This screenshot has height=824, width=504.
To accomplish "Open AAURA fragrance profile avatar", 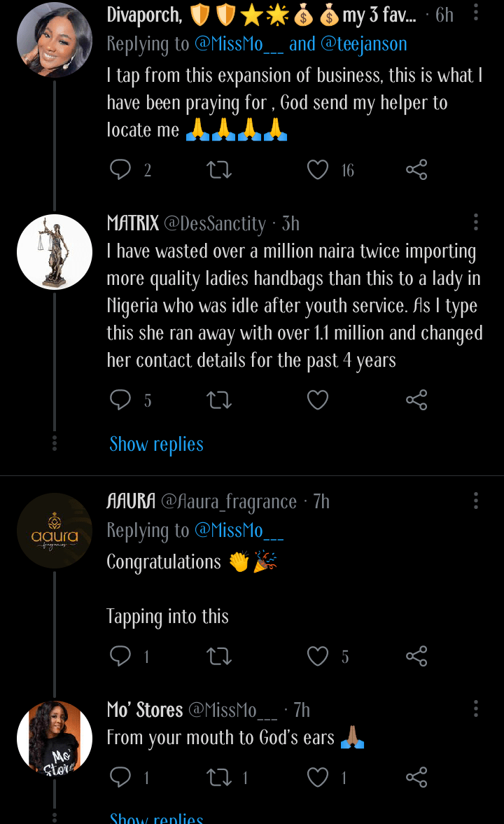I will click(x=54, y=531).
